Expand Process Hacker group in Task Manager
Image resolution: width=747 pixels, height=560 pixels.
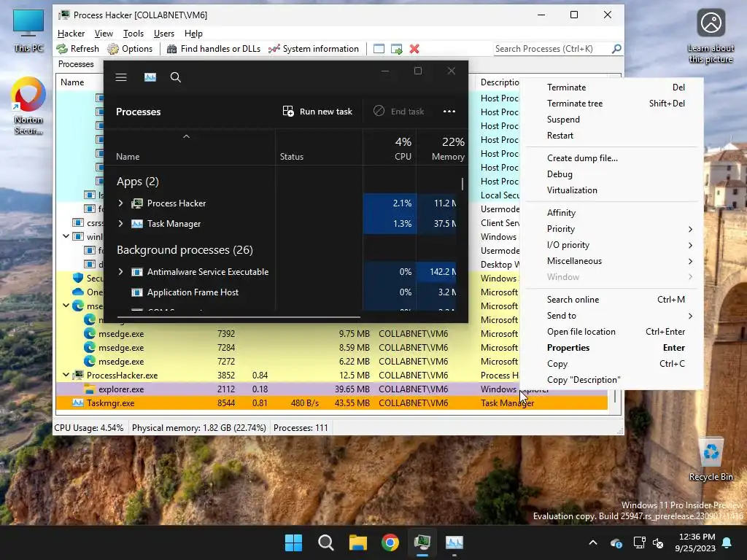tap(120, 203)
